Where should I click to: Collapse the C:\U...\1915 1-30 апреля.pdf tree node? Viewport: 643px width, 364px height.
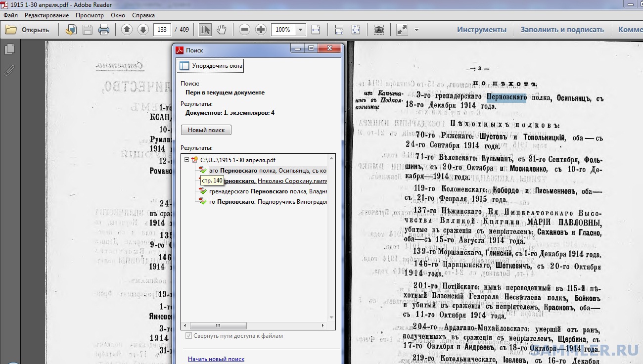[x=186, y=160]
